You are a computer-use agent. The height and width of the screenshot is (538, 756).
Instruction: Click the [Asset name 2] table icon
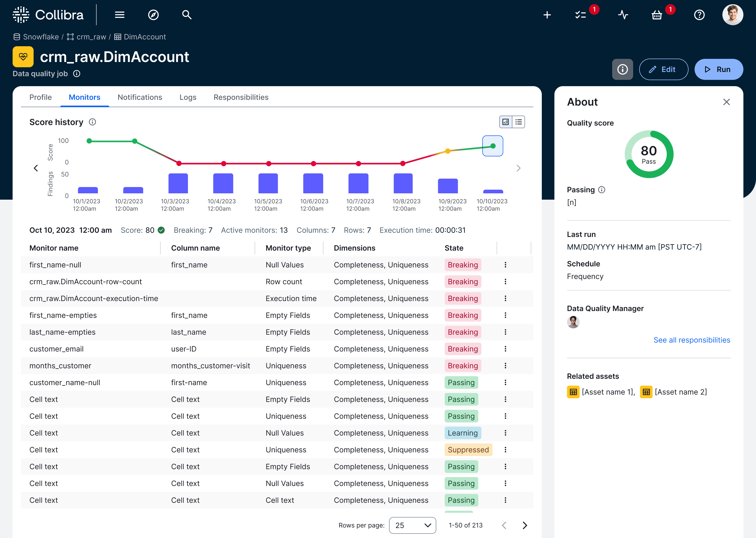(646, 392)
